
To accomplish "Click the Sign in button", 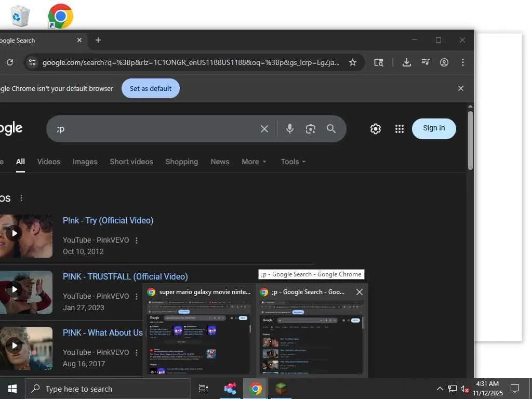I will coord(434,128).
